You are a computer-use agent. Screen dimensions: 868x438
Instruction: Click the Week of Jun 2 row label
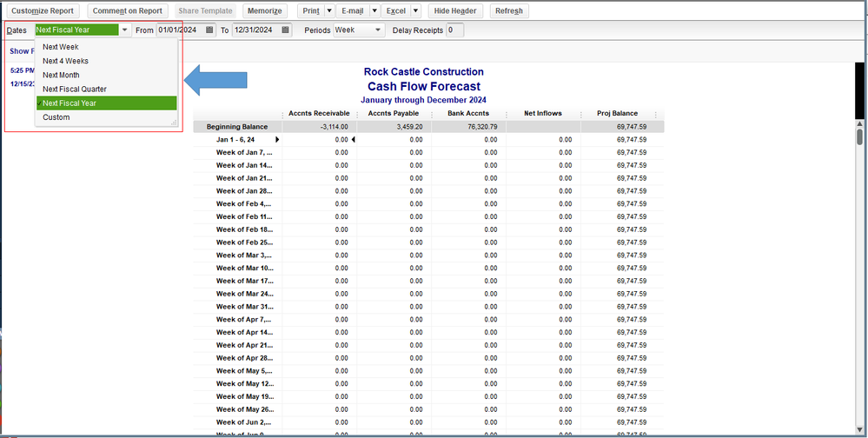coord(244,422)
